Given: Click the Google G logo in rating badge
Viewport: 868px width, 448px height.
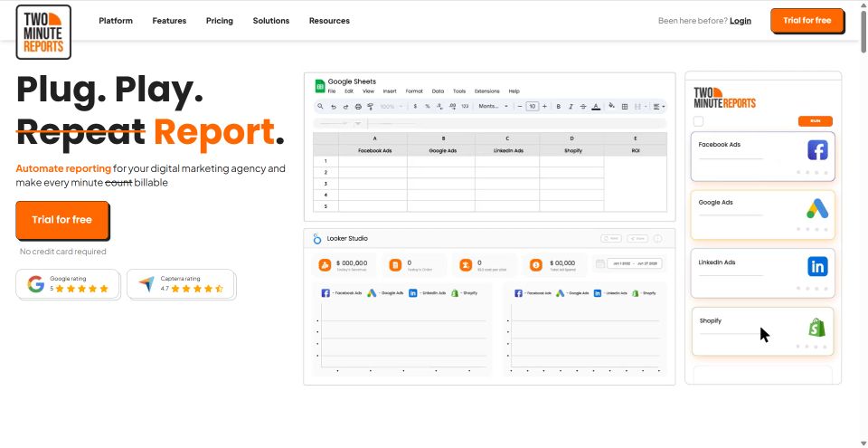Looking at the screenshot, I should coord(36,284).
